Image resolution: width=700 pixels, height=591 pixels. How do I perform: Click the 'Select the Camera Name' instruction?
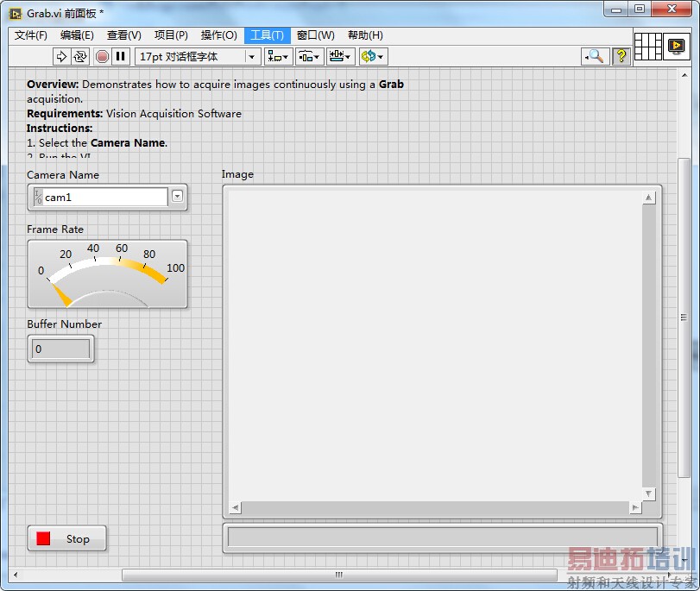pos(97,143)
